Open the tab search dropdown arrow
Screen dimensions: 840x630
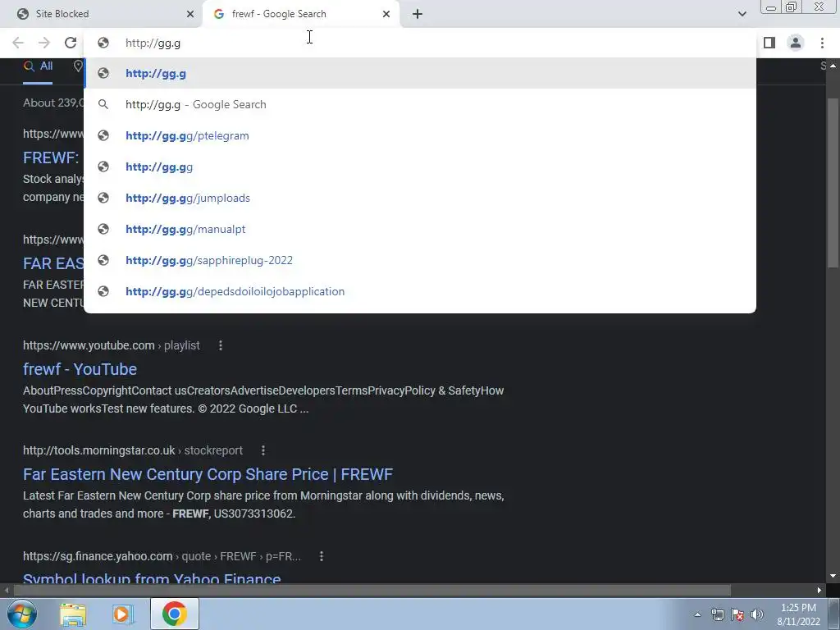pyautogui.click(x=742, y=14)
